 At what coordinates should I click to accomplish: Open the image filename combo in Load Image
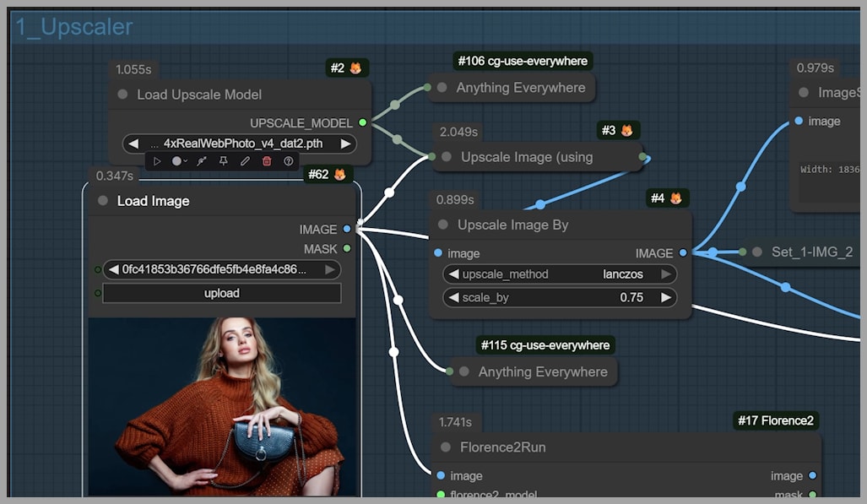click(221, 270)
